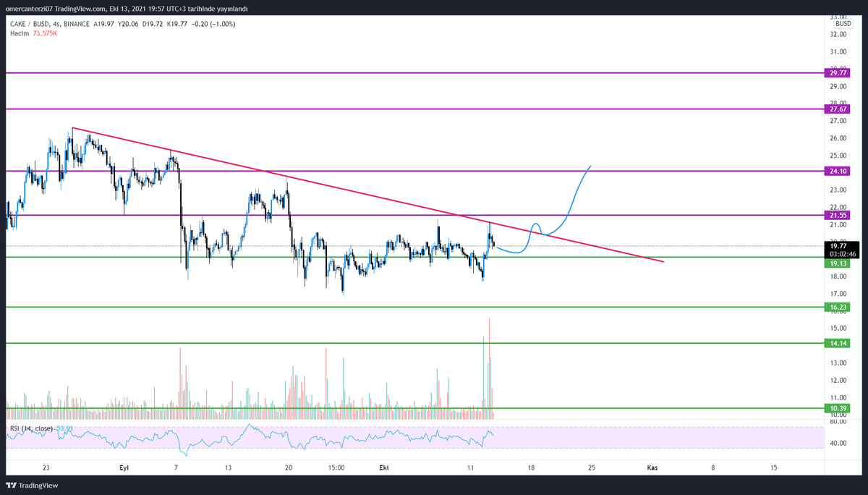Click the 10.39 green price label
This screenshot has height=495, width=868.
click(x=838, y=409)
